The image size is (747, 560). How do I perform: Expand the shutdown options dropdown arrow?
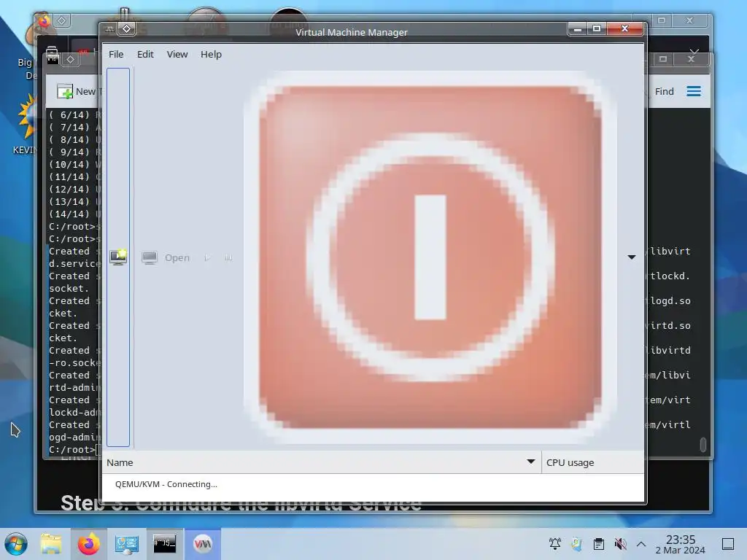pos(631,257)
